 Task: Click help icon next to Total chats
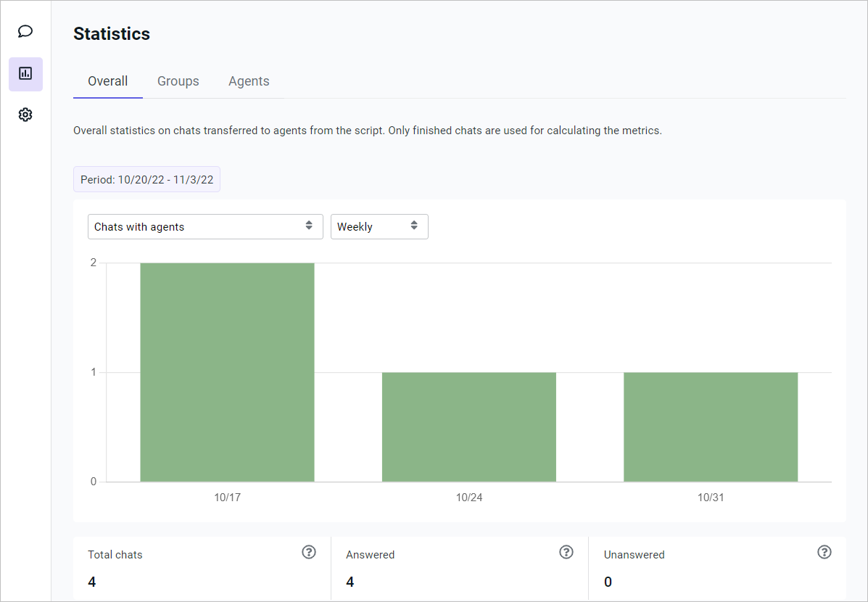309,553
